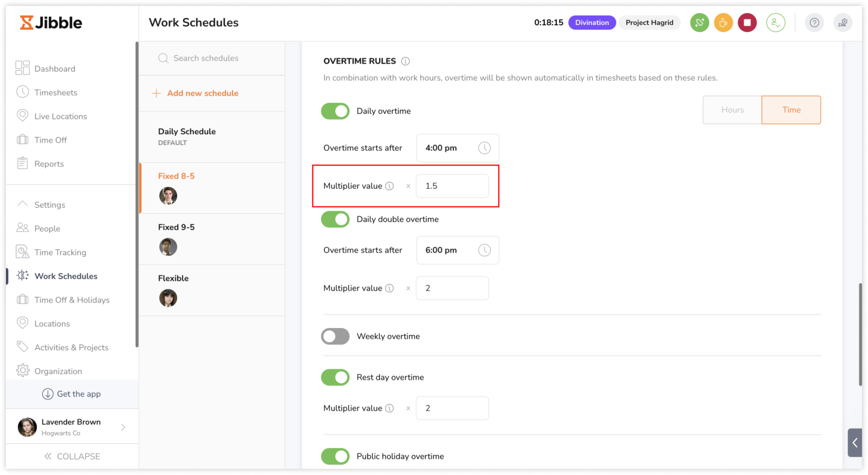
Task: Click the page vertical scrollbar
Action: tap(860, 334)
